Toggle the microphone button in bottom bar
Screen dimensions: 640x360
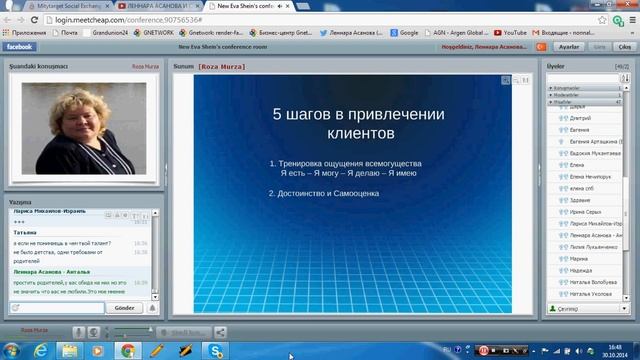(78, 333)
